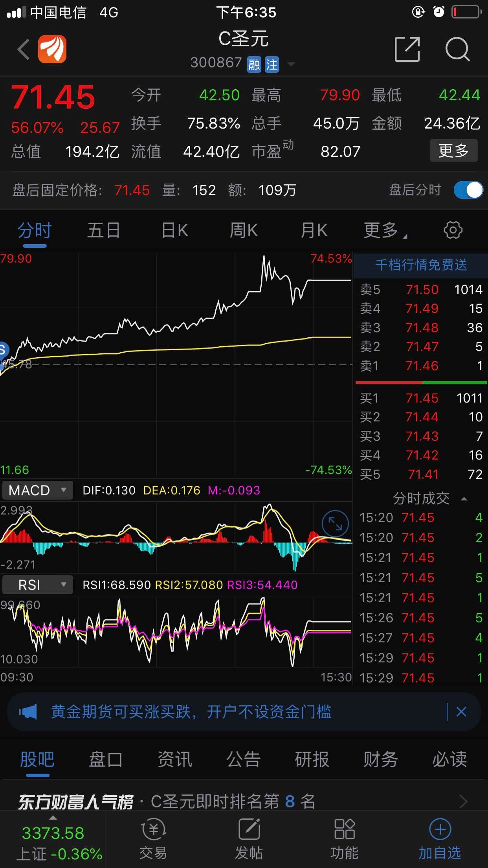Select the 卖5 71.50 order row
This screenshot has height=868, width=488.
click(x=421, y=289)
